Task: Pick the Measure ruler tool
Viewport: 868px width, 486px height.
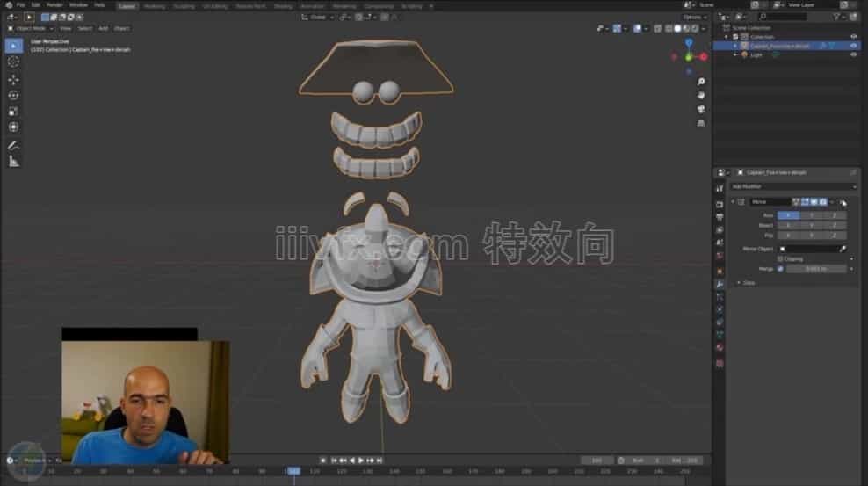Action: pyautogui.click(x=13, y=161)
